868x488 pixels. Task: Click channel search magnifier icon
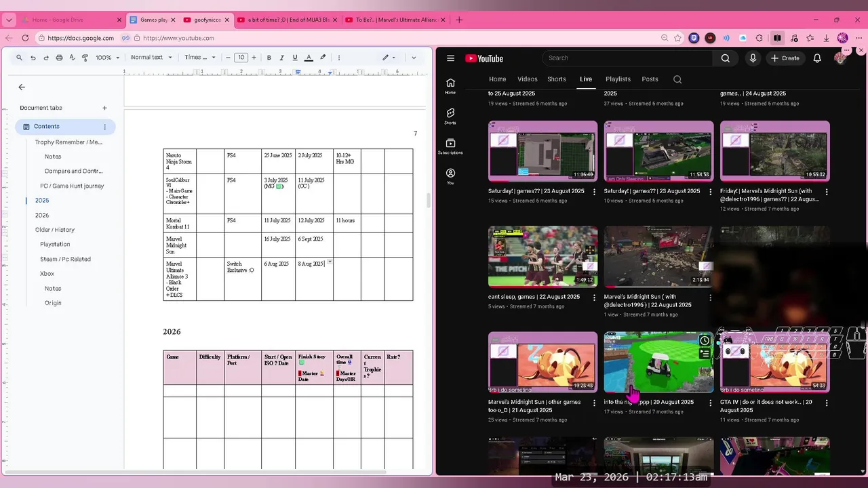(677, 79)
